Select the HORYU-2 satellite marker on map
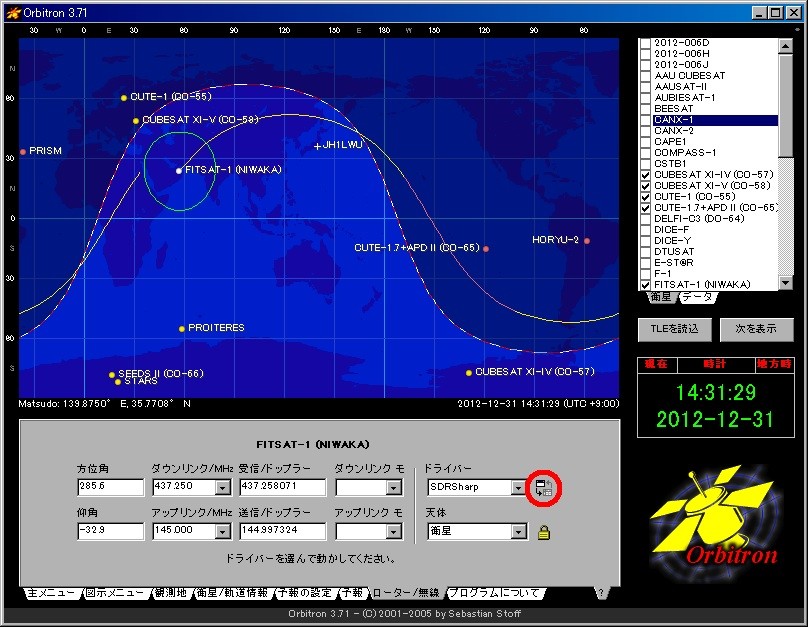Screen dimensions: 808x627 click(587, 241)
